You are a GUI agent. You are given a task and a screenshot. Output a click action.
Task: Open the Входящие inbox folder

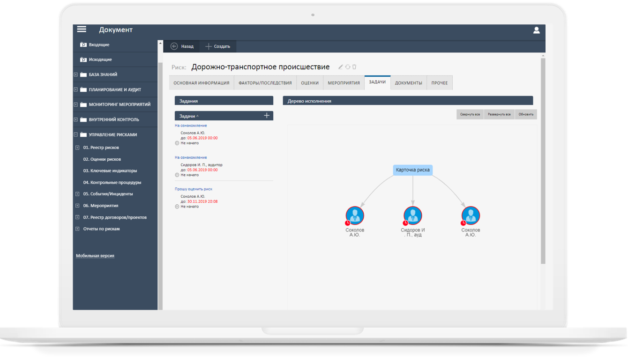click(x=99, y=45)
